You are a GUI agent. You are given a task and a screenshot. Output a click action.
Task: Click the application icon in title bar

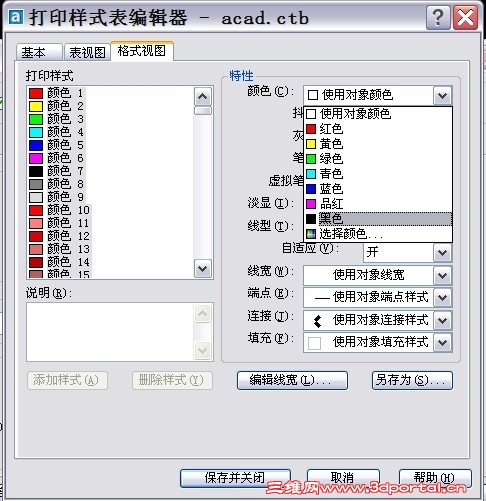[x=16, y=17]
